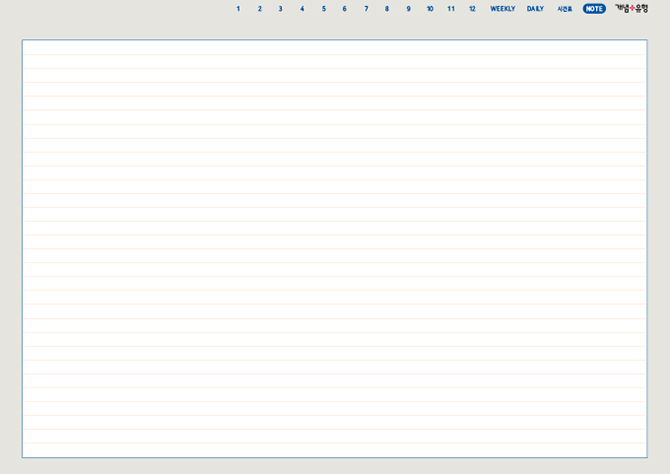Go to month 11 tab
Viewport: 670px width, 474px height.
[451, 9]
